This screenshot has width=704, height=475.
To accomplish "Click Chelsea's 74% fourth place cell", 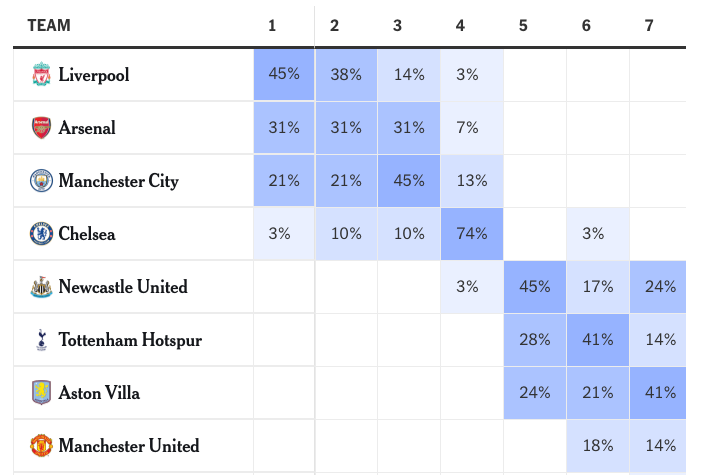I will (472, 234).
